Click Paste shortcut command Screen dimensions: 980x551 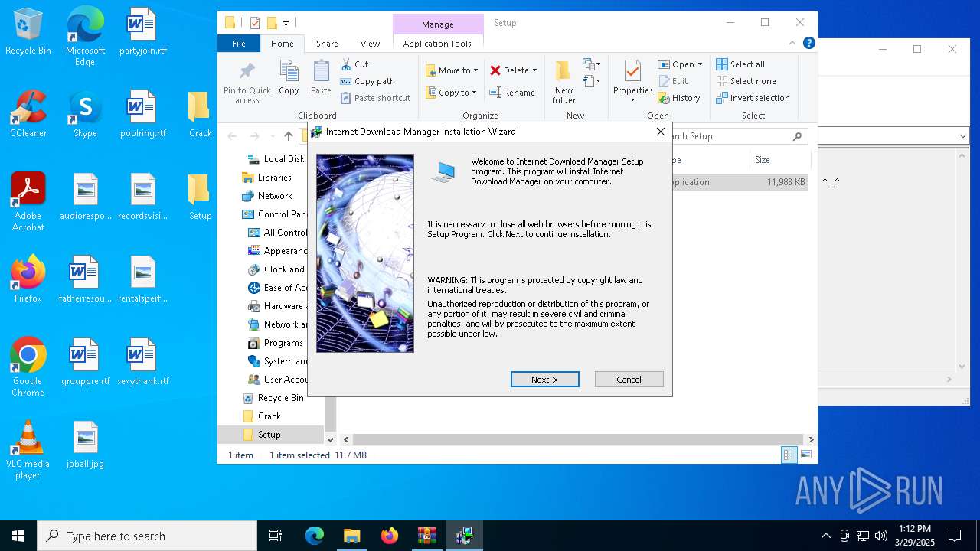(x=375, y=98)
